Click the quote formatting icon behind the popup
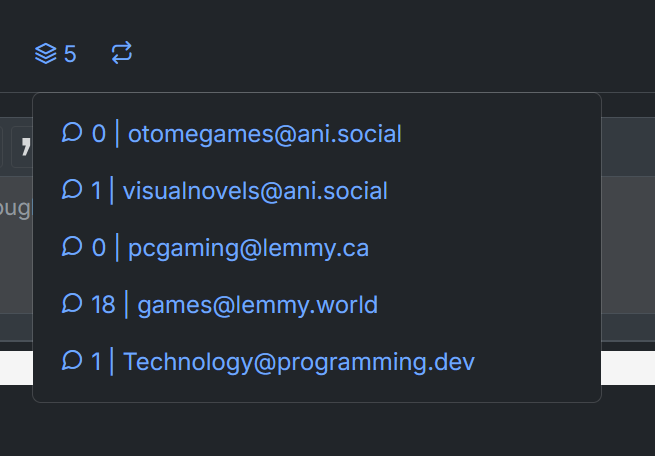655x456 pixels. click(x=22, y=147)
